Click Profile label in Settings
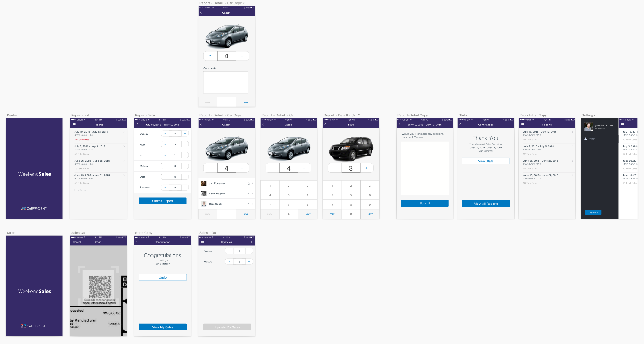The image size is (644, 344). 592,139
